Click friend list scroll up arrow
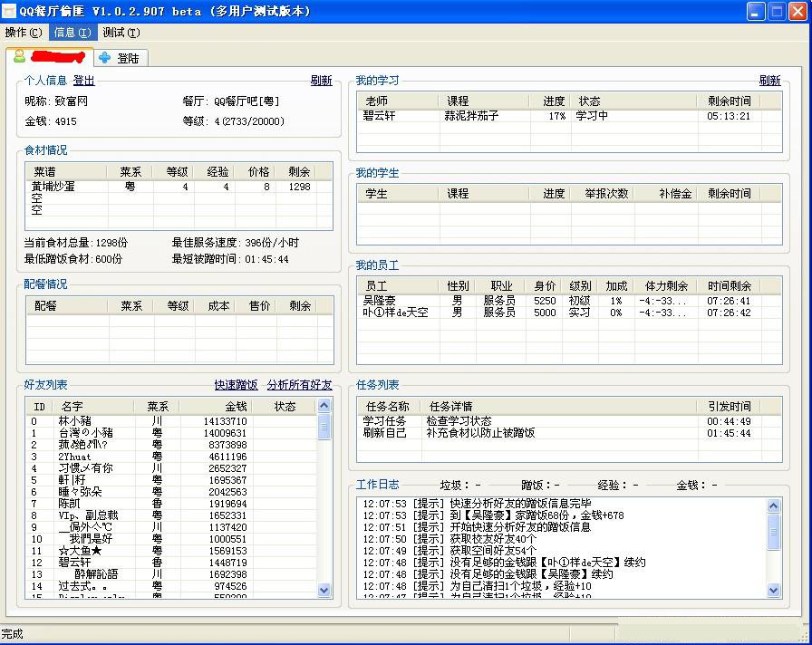Image resolution: width=812 pixels, height=645 pixels. tap(324, 405)
